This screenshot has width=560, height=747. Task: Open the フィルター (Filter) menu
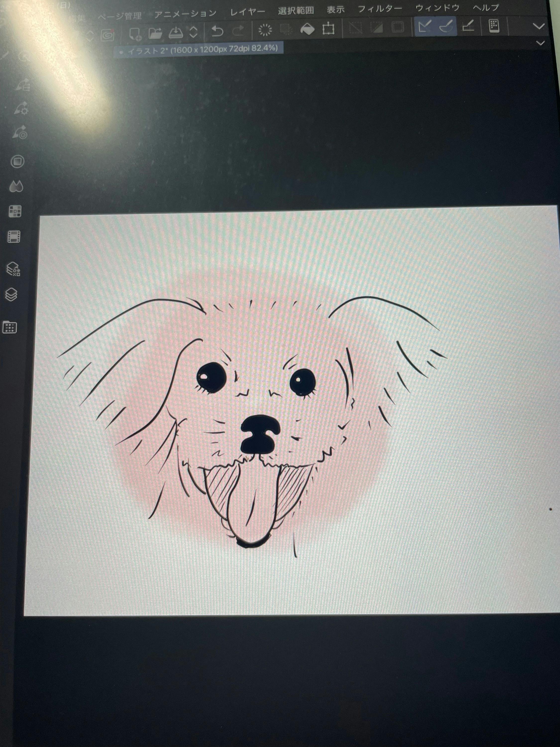[x=380, y=9]
